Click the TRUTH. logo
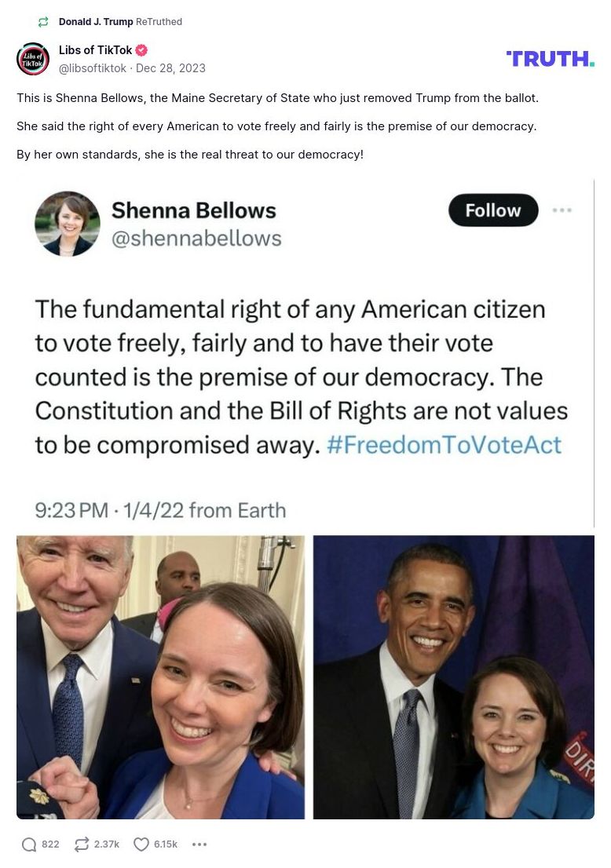 coord(550,59)
